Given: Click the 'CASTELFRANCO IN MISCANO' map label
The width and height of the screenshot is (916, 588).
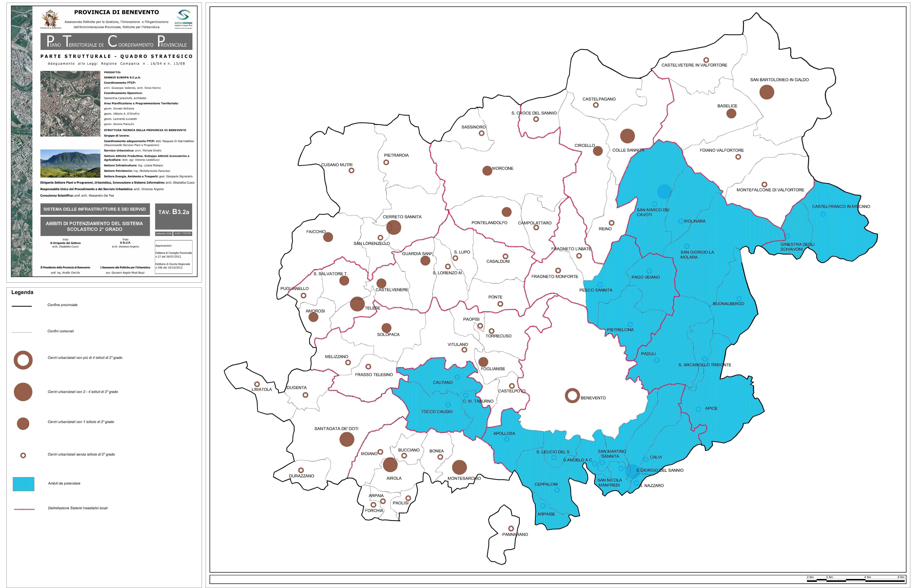Looking at the screenshot, I should 841,207.
